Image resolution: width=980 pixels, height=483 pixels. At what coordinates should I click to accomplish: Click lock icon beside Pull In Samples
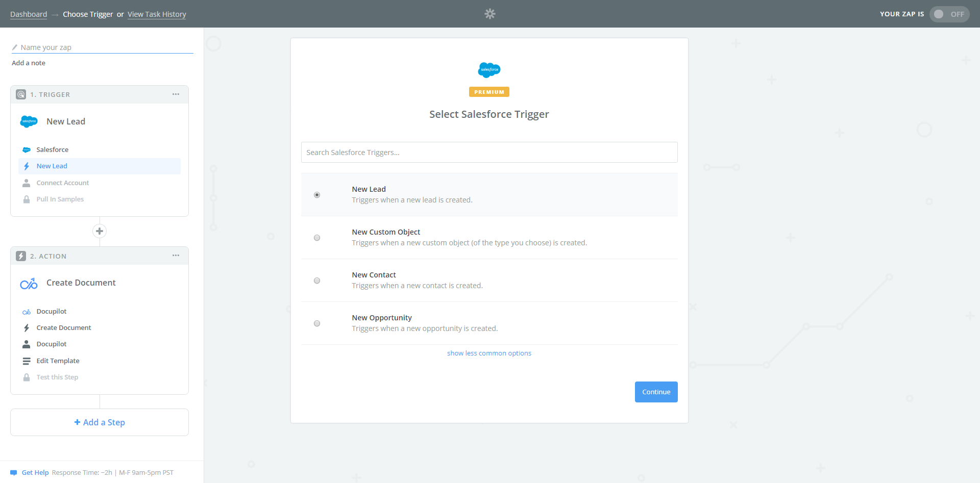pyautogui.click(x=27, y=199)
